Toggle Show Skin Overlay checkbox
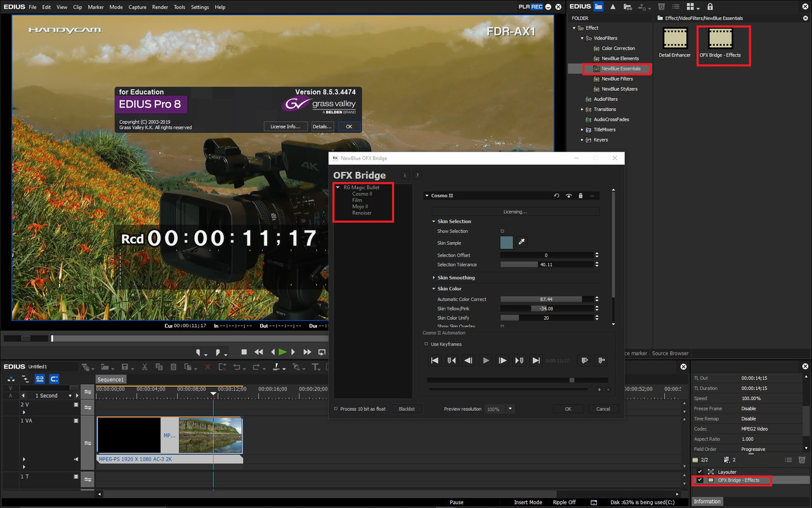 point(502,326)
